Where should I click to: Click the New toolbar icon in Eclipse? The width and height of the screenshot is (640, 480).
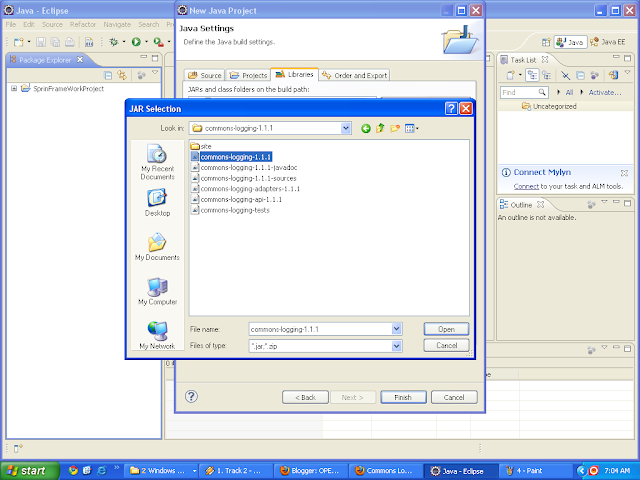pos(19,42)
